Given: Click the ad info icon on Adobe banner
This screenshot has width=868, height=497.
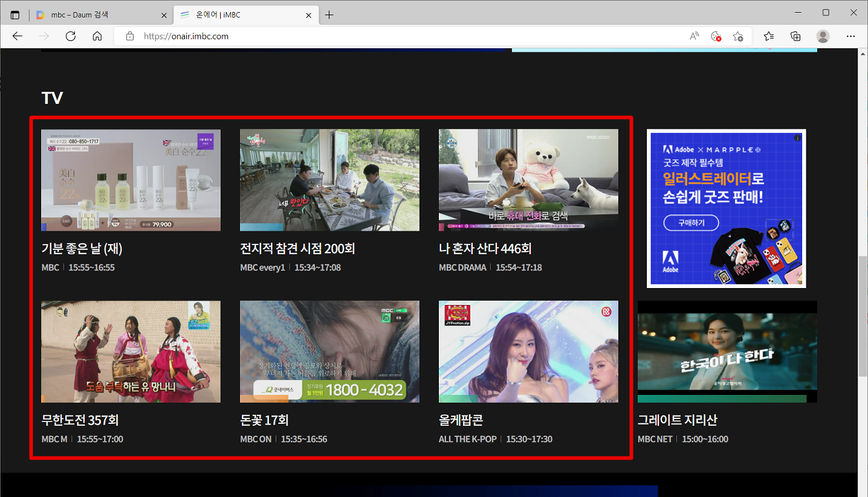Looking at the screenshot, I should tap(797, 138).
